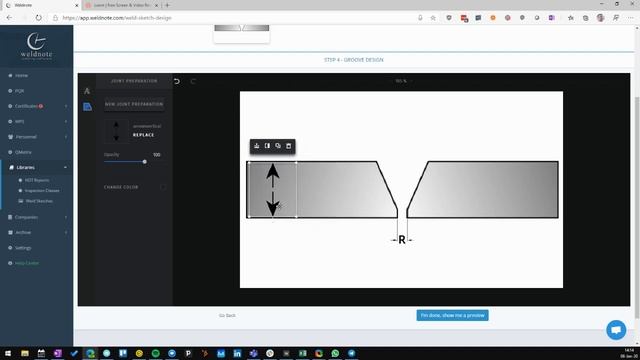
Task: Click the Weldnote logo
Action: pyautogui.click(x=36, y=47)
